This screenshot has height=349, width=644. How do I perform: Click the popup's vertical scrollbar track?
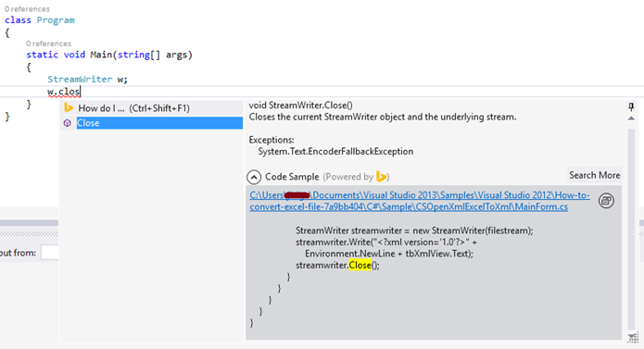[x=631, y=230]
